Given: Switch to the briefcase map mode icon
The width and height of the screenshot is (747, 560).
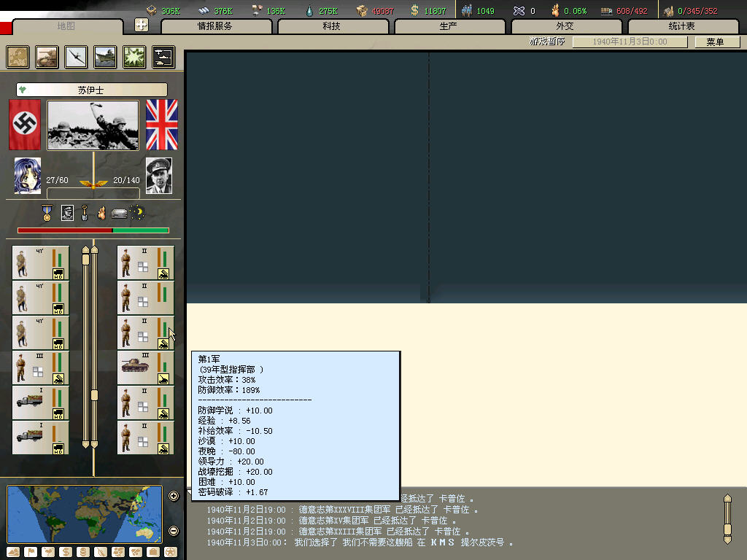Looking at the screenshot, I should (153, 552).
